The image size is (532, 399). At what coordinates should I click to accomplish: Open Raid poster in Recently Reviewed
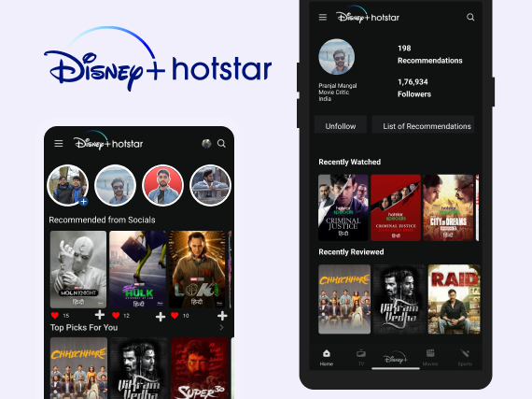point(454,299)
